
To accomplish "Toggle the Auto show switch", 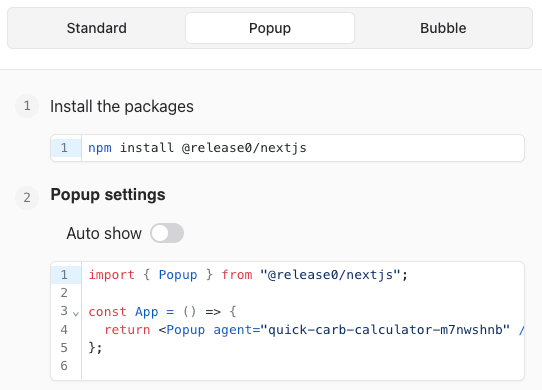I will [x=167, y=233].
